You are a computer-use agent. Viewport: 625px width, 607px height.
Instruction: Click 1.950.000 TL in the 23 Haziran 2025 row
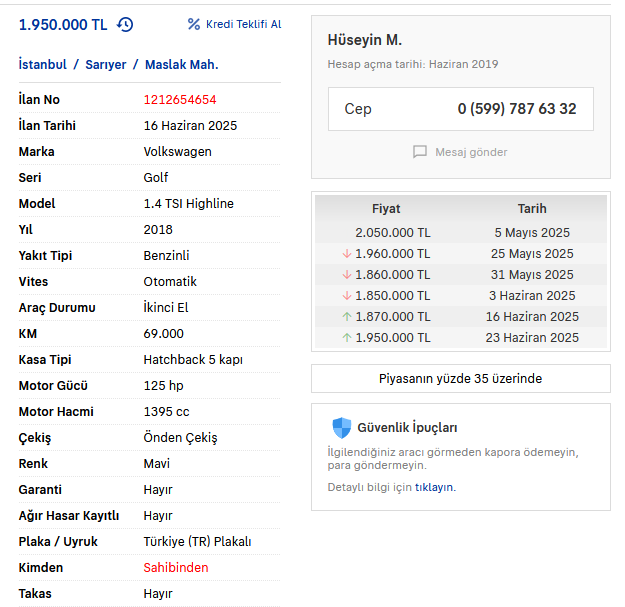click(393, 338)
